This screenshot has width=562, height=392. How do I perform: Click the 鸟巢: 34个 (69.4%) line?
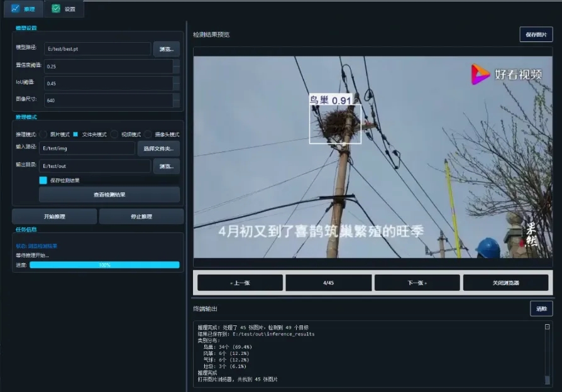tap(228, 347)
